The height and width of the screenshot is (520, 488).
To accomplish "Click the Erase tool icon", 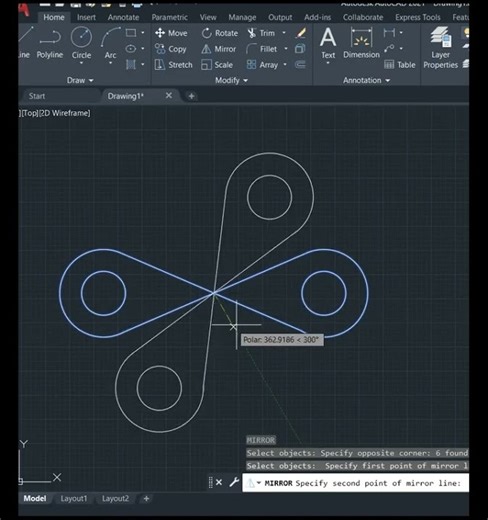I will point(300,33).
